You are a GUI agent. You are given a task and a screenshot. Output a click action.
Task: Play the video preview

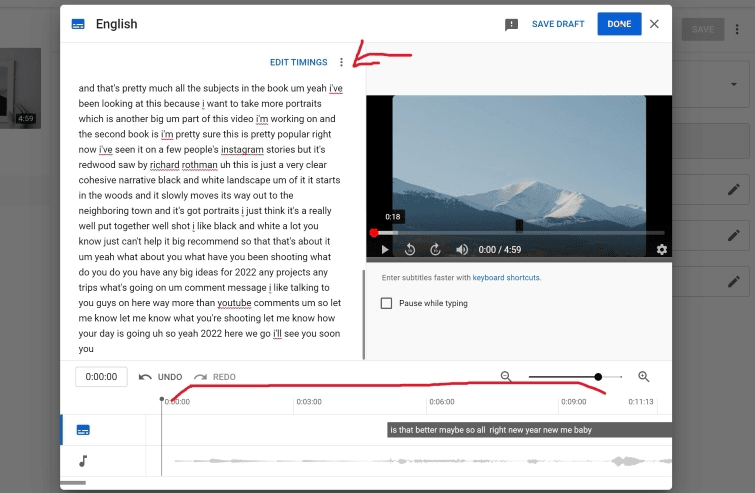pos(385,249)
